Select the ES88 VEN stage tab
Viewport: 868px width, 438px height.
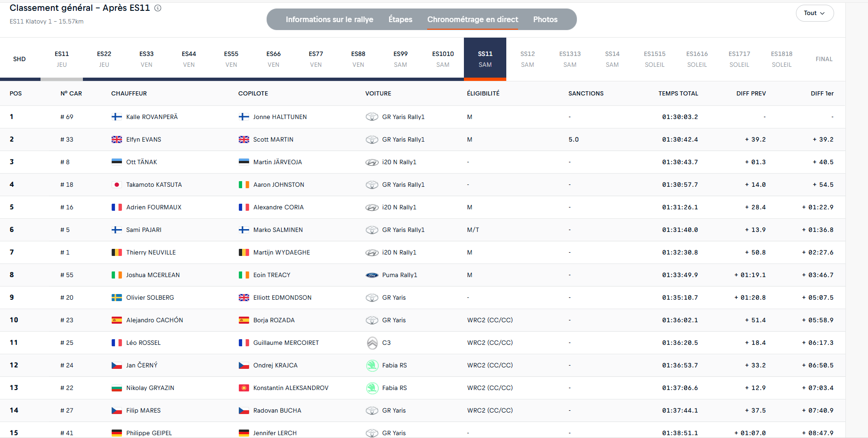(x=358, y=59)
